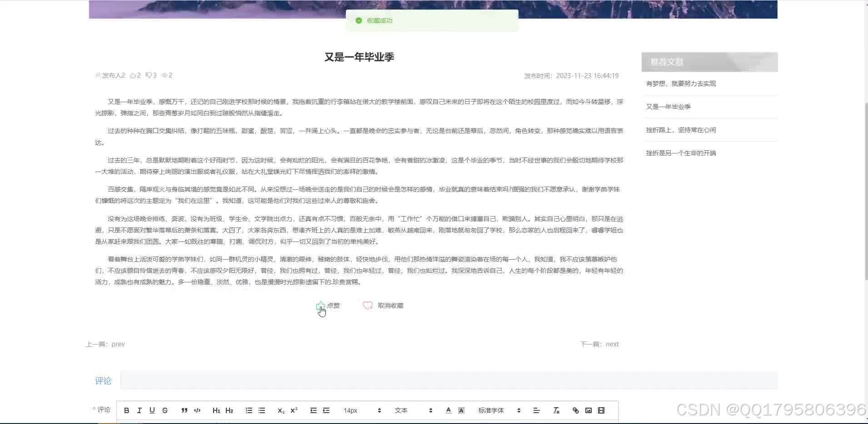This screenshot has width=868, height=424.
Task: Clear text formatting in the editor
Action: 556,410
